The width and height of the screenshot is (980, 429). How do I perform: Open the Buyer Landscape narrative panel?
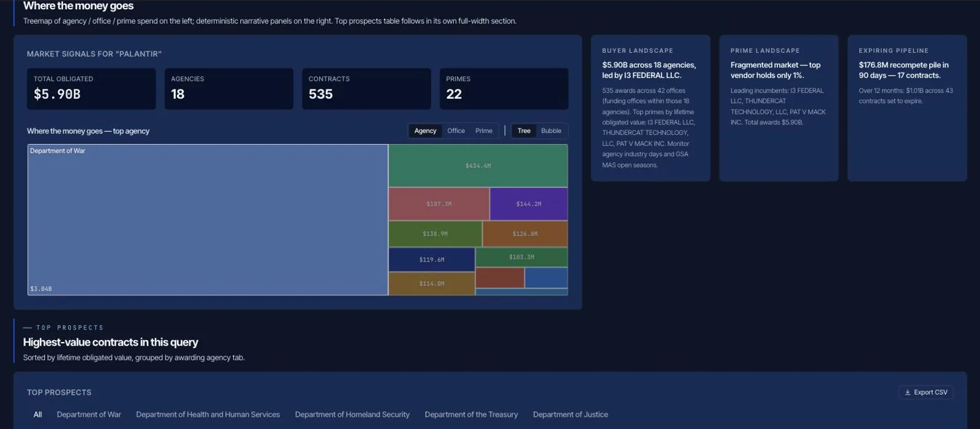(x=650, y=108)
